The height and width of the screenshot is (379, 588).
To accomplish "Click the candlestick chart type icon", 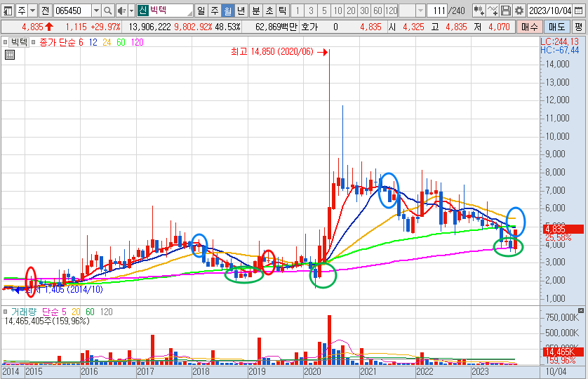I will click(x=479, y=11).
